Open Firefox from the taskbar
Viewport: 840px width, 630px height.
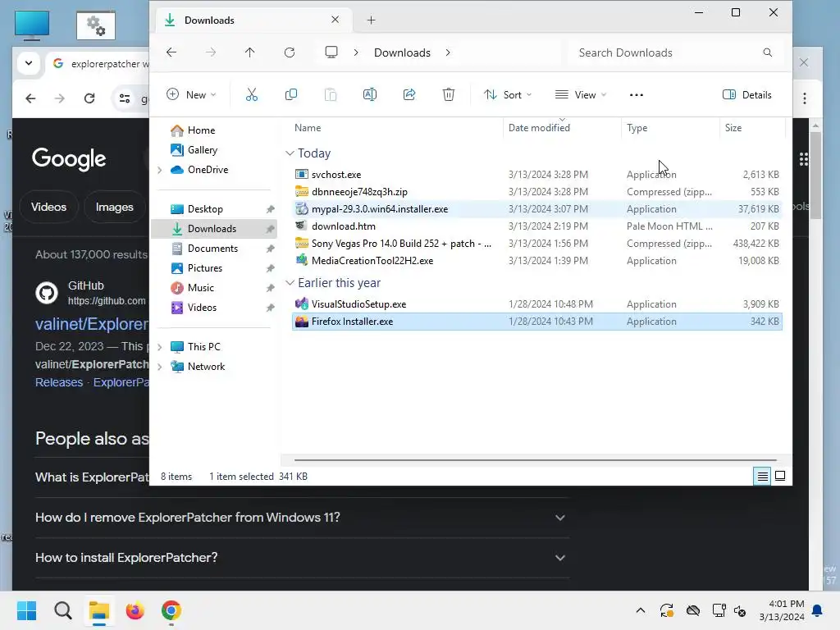135,610
